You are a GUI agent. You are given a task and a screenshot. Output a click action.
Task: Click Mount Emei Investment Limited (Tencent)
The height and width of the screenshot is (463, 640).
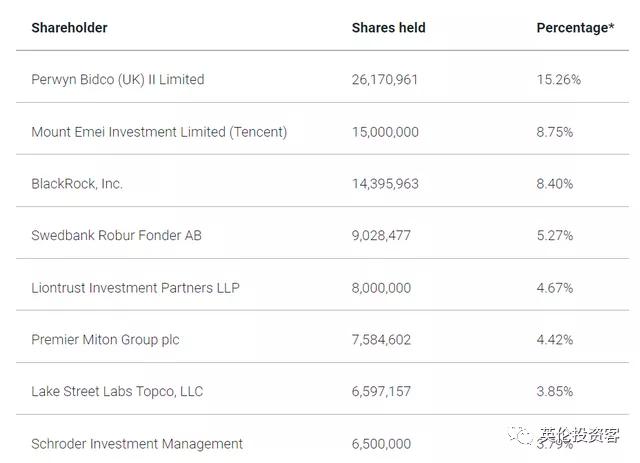[x=159, y=132]
